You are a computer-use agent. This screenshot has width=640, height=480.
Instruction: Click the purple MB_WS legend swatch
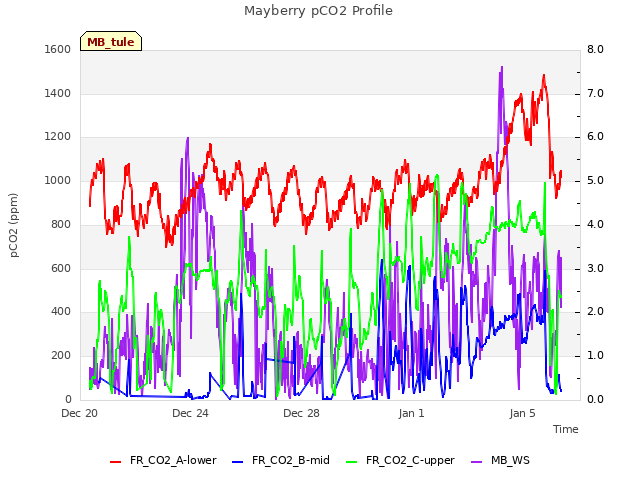coord(476,462)
